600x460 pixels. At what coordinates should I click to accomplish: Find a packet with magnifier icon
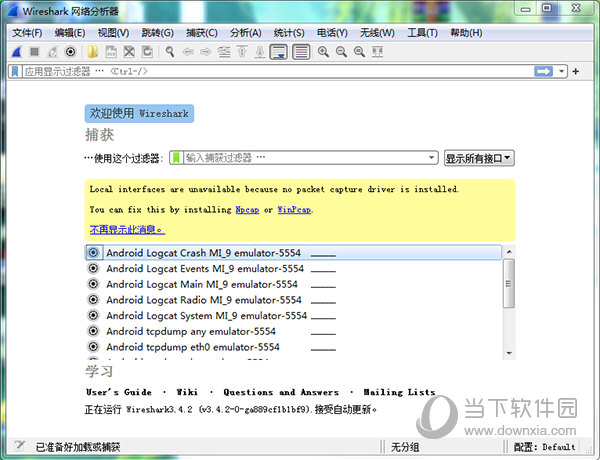pos(170,52)
